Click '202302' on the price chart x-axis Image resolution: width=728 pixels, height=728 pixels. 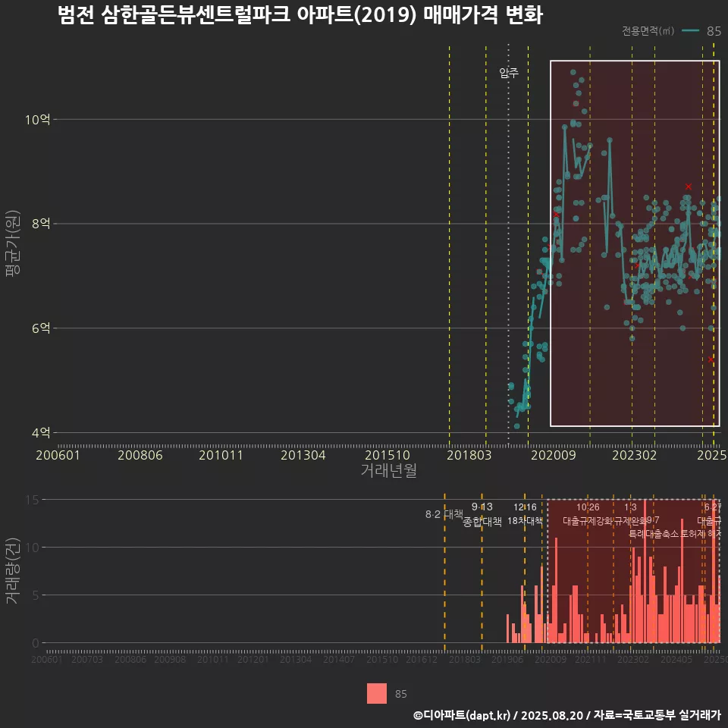635,455
